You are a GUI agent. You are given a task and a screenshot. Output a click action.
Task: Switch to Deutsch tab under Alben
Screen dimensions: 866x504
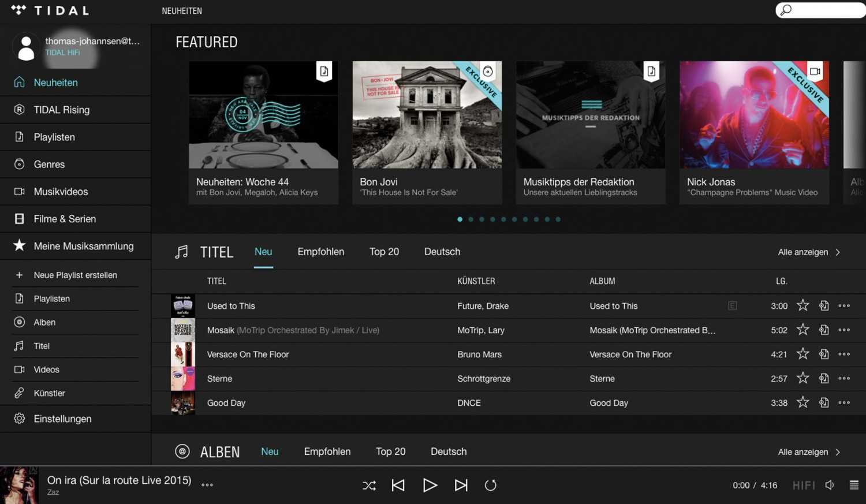click(x=449, y=451)
